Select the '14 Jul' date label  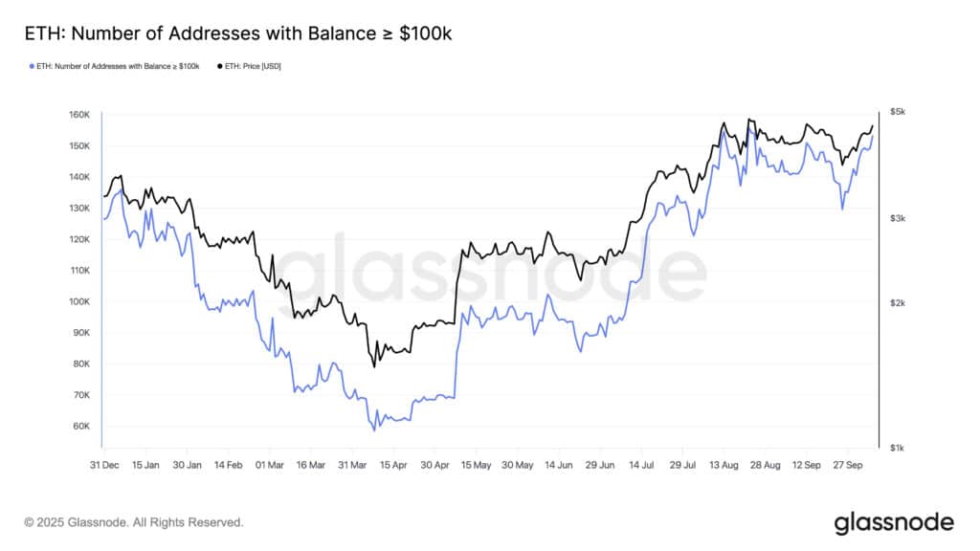click(642, 465)
